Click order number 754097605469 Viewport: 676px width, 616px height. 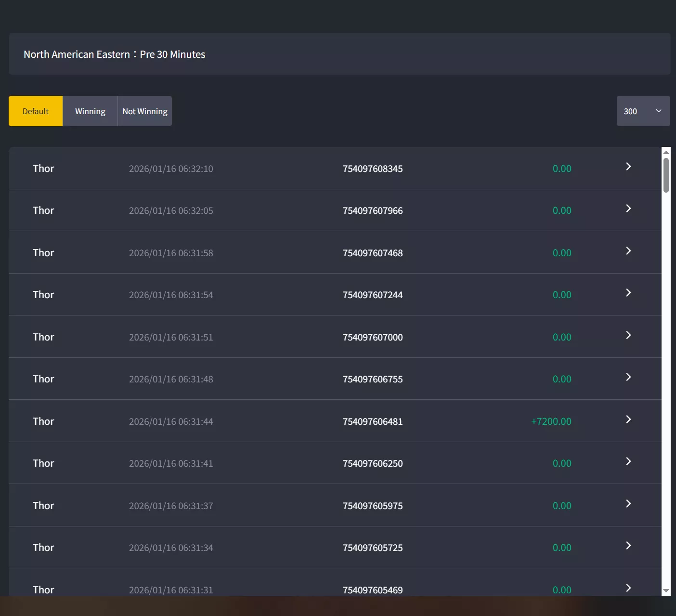373,590
